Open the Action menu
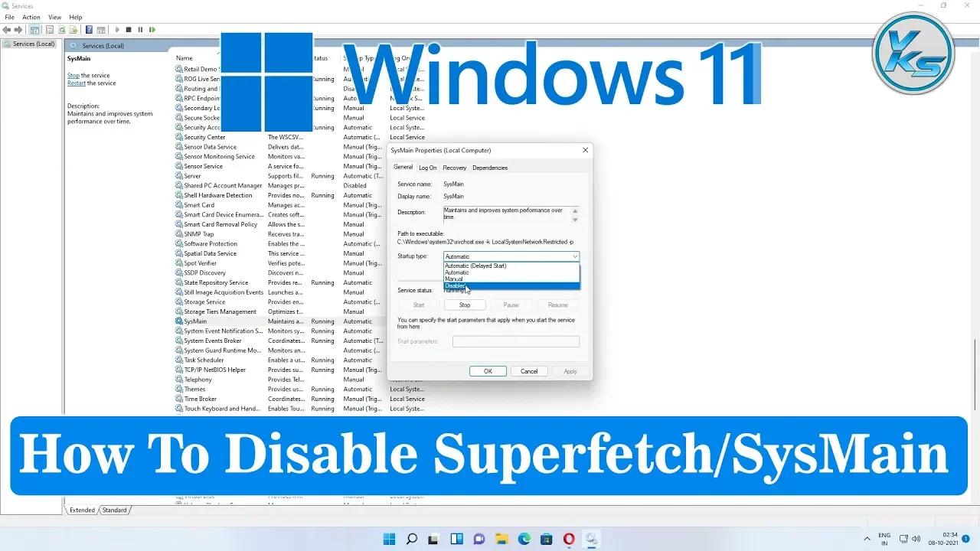 tap(31, 17)
